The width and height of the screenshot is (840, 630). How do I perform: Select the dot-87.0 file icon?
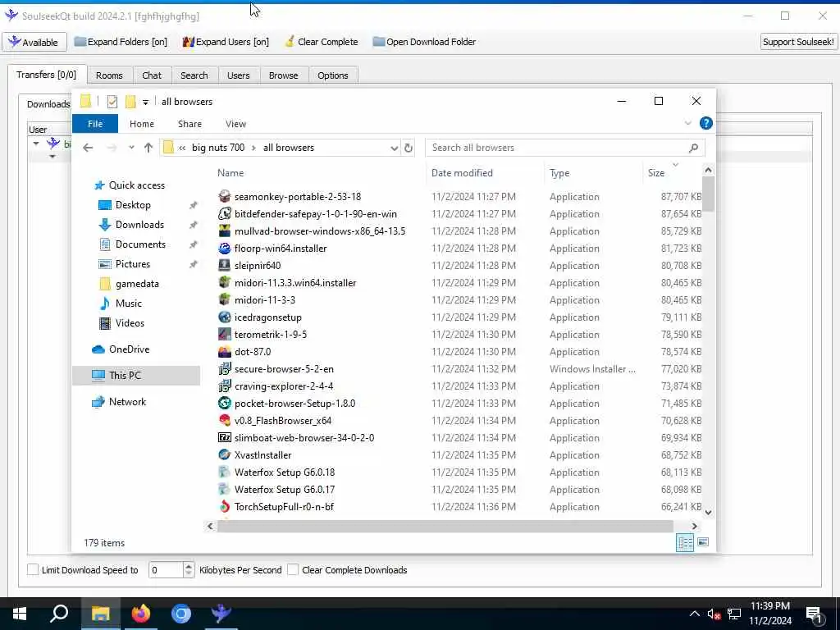pyautogui.click(x=225, y=351)
